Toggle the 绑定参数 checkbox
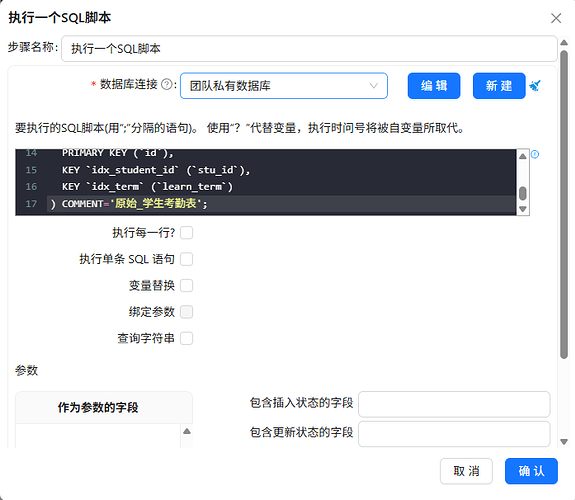 coord(186,312)
